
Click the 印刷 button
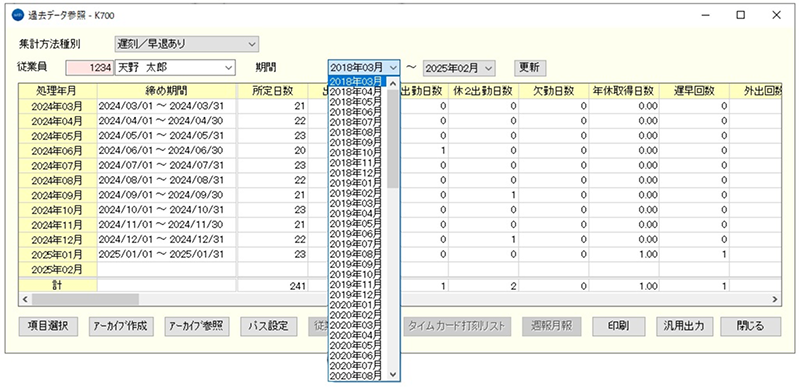point(619,326)
